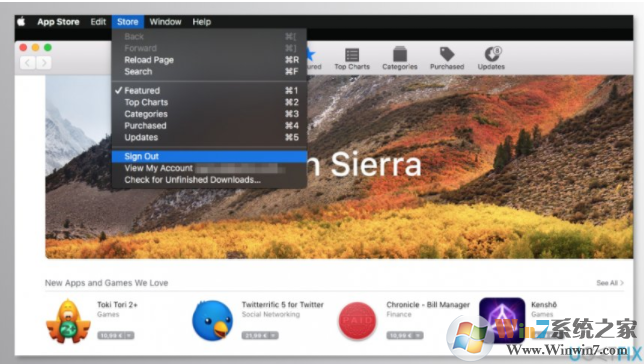644x364 pixels.
Task: Open the Edit menu
Action: [98, 22]
